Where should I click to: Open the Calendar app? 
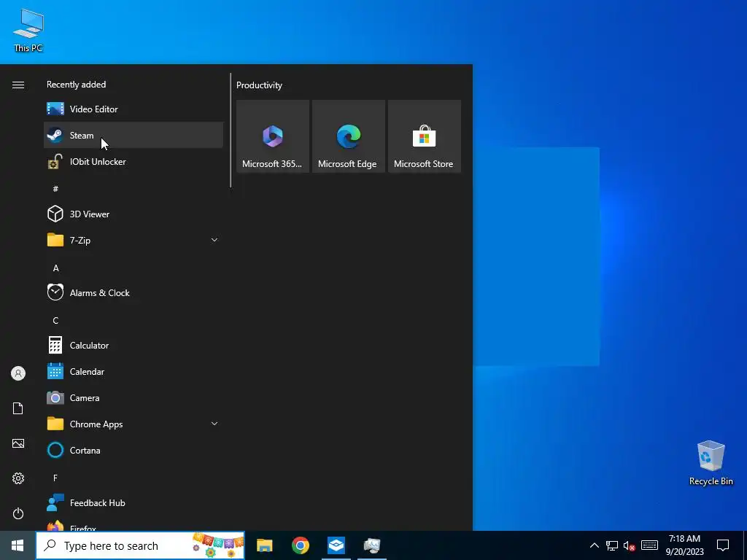click(x=133, y=371)
